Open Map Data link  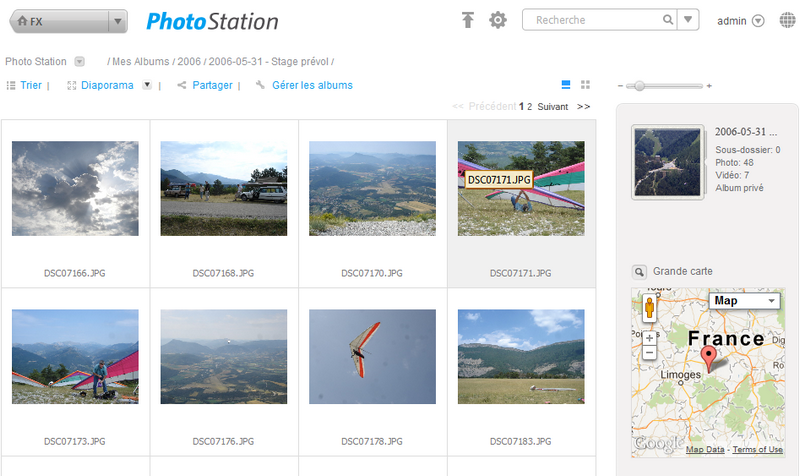point(705,449)
